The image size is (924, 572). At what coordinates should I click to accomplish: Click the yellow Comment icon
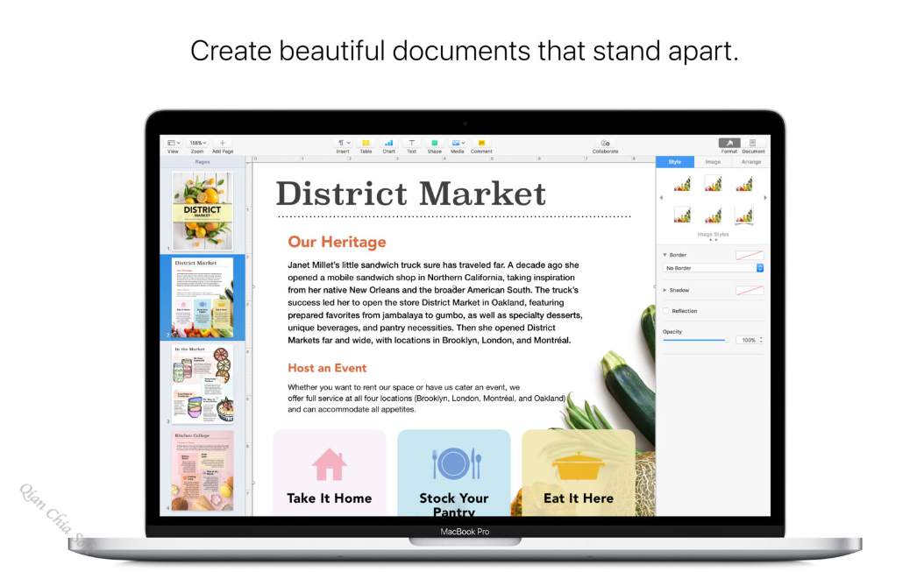click(481, 143)
